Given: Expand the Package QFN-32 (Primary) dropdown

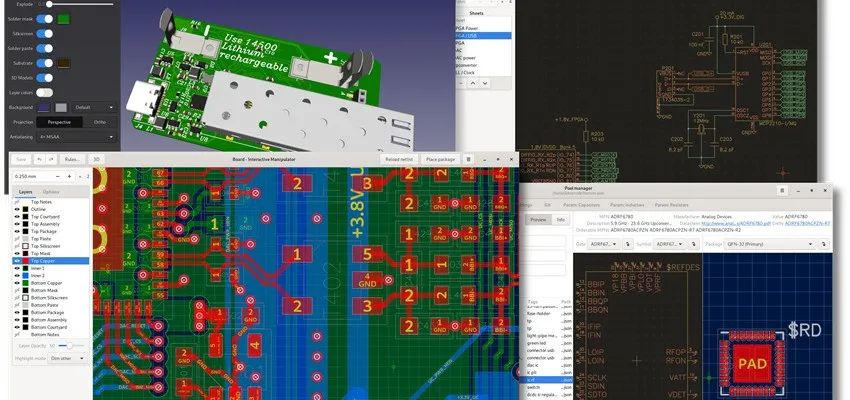Looking at the screenshot, I should point(753,243).
